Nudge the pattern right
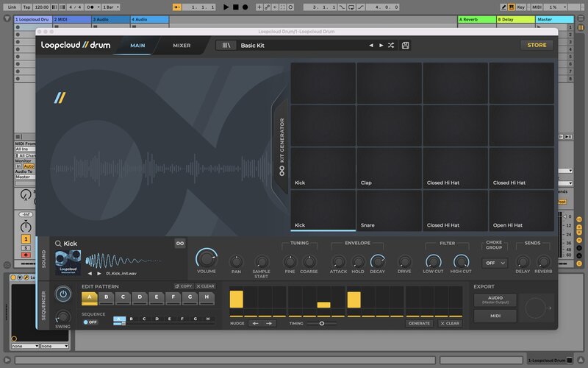 tap(269, 323)
